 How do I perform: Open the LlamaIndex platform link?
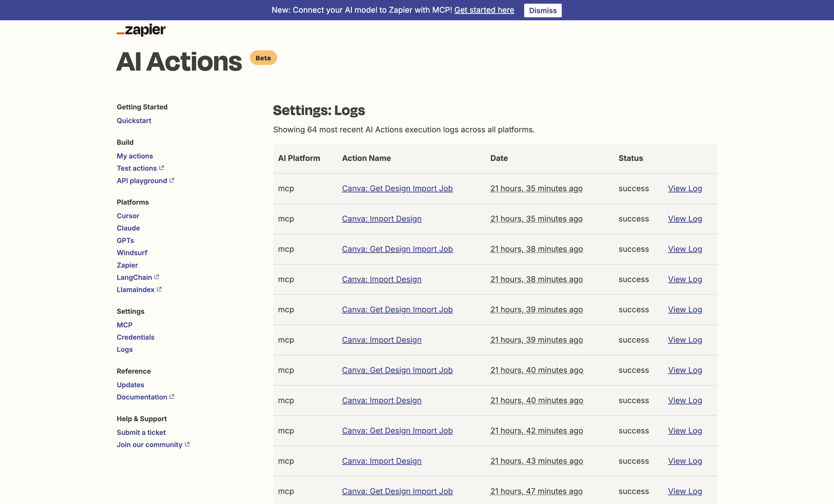click(x=136, y=290)
